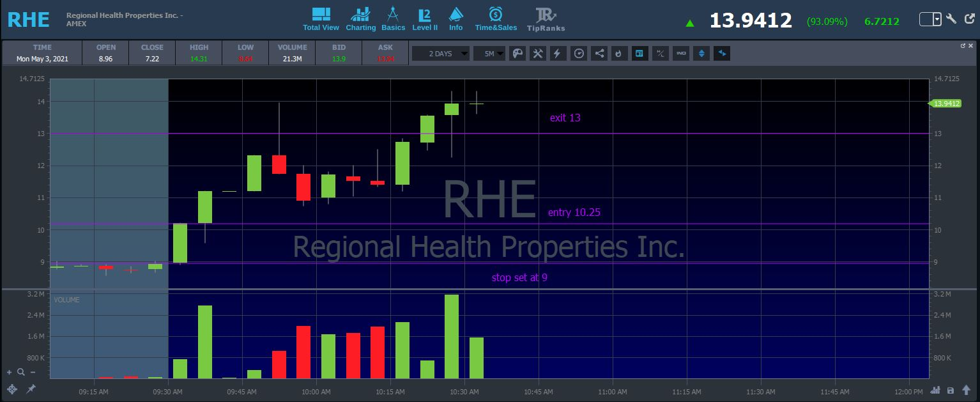
Task: Click the tallest green volume bar
Action: click(452, 337)
